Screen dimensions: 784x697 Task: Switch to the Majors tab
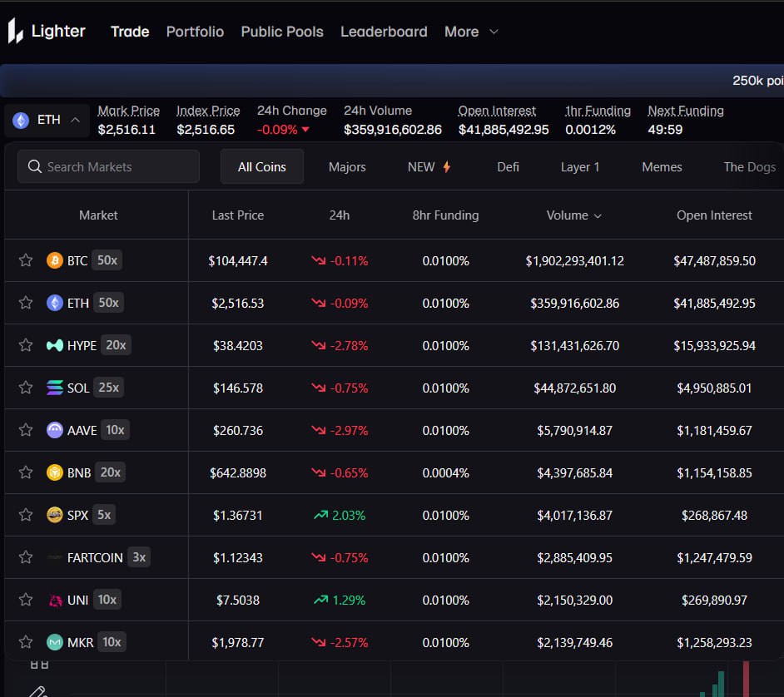click(347, 167)
